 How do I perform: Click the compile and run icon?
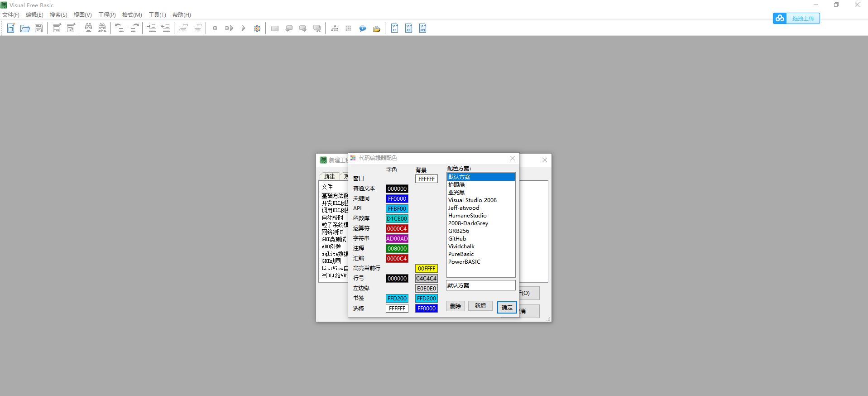pyautogui.click(x=229, y=28)
